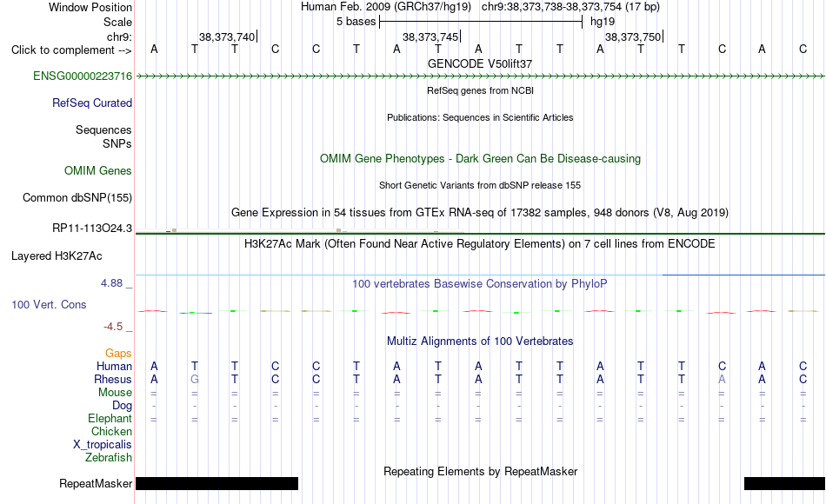826x504 pixels.
Task: Click the OMIM Gene Phenotypes track title
Action: click(x=480, y=158)
